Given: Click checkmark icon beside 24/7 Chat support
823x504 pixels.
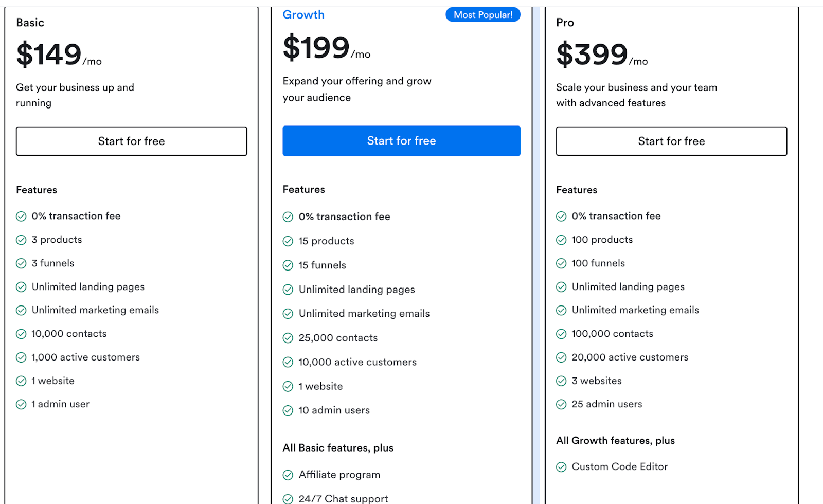Looking at the screenshot, I should [x=288, y=499].
